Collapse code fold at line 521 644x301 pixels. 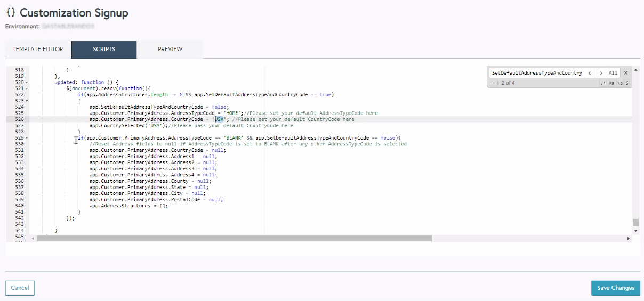(x=27, y=88)
